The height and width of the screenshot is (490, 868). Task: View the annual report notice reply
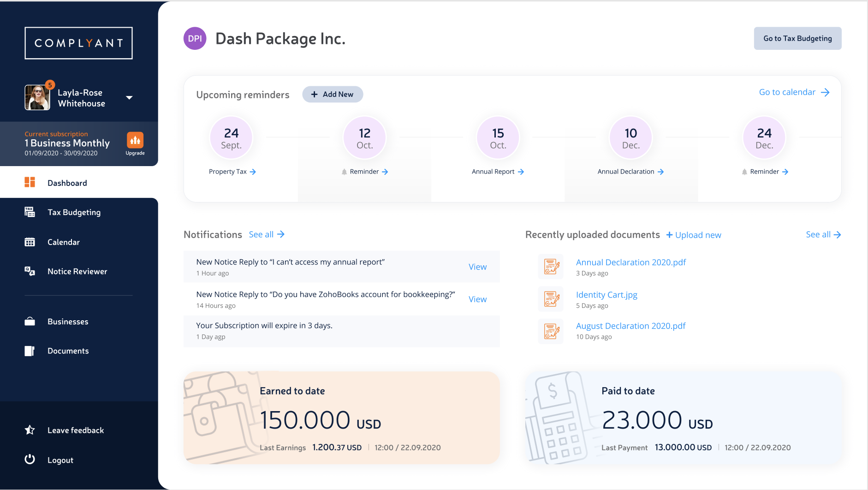pos(477,267)
